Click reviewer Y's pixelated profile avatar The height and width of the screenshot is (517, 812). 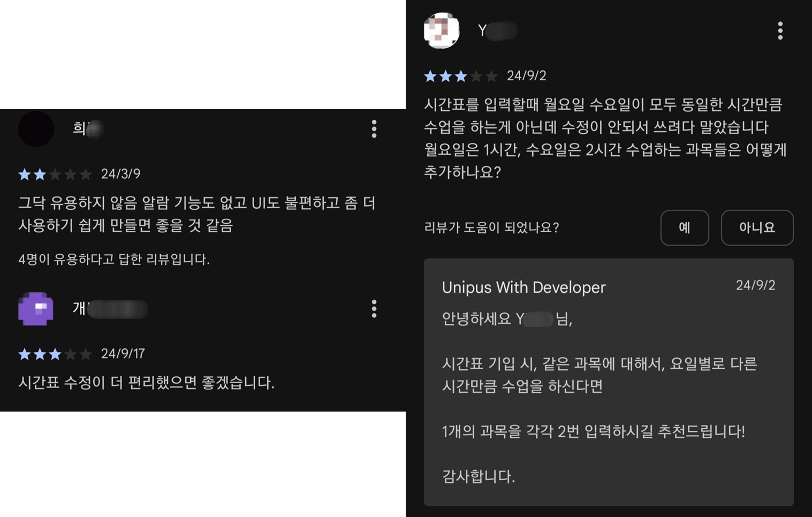pyautogui.click(x=442, y=31)
